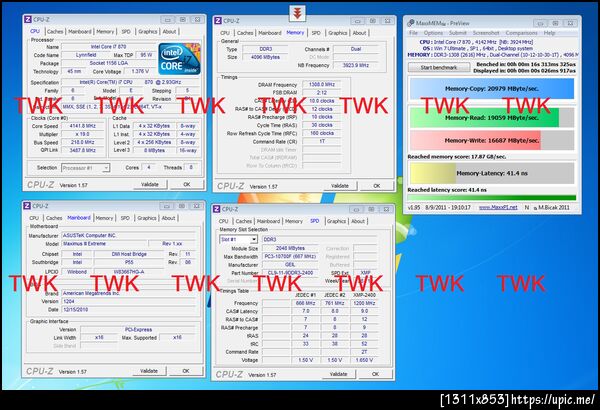Open the Caches tab in the CPU-tab window
600x410 pixels.
click(x=55, y=31)
